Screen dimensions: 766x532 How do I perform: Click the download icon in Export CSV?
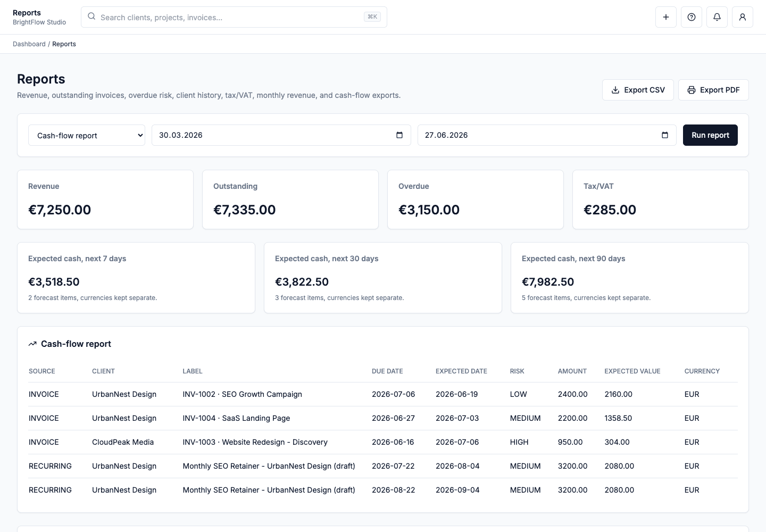coord(615,90)
